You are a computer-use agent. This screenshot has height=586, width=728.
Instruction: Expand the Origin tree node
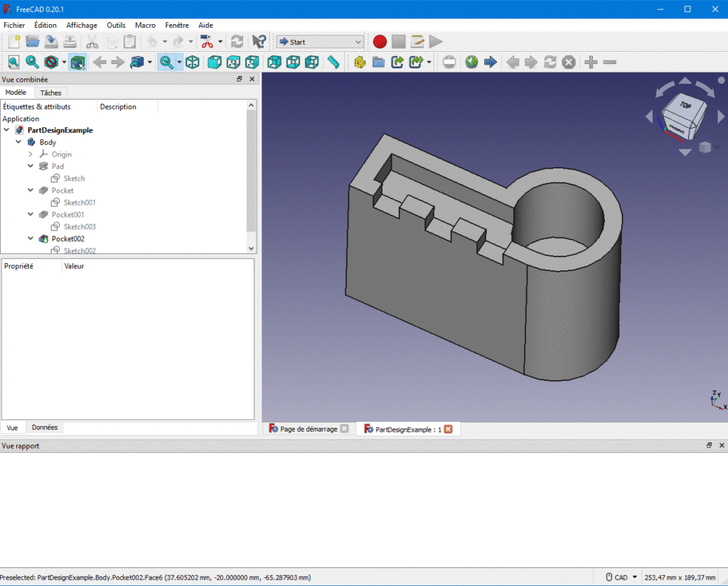(x=31, y=154)
